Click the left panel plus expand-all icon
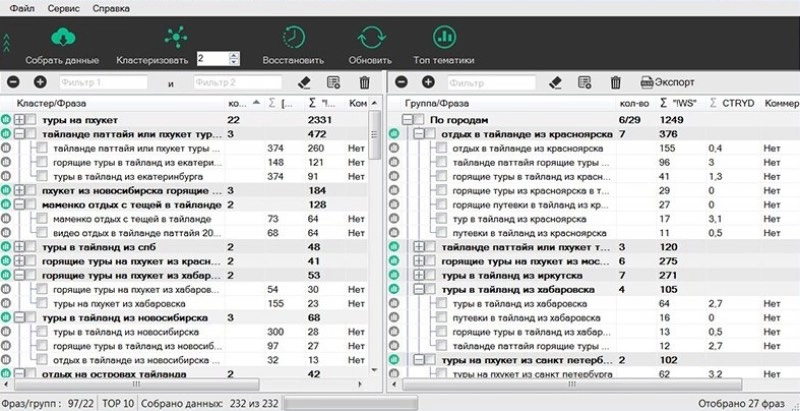Screen dimensions: 800x411 40,82
